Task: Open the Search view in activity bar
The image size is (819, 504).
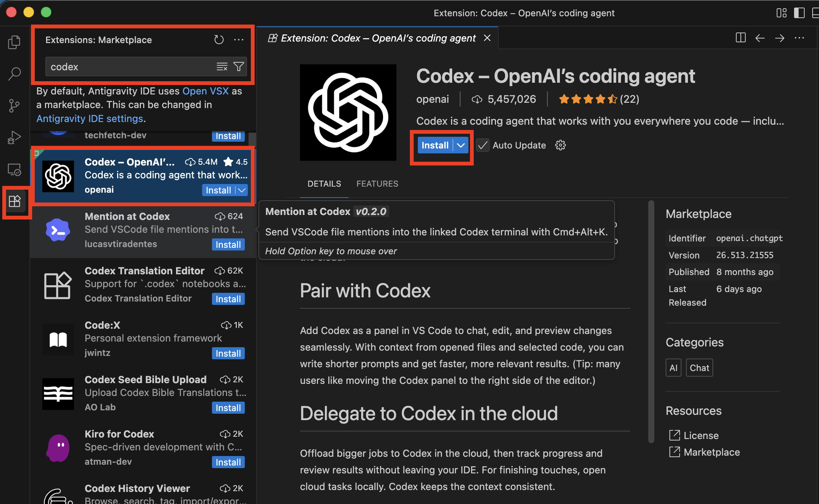Action: pos(14,74)
